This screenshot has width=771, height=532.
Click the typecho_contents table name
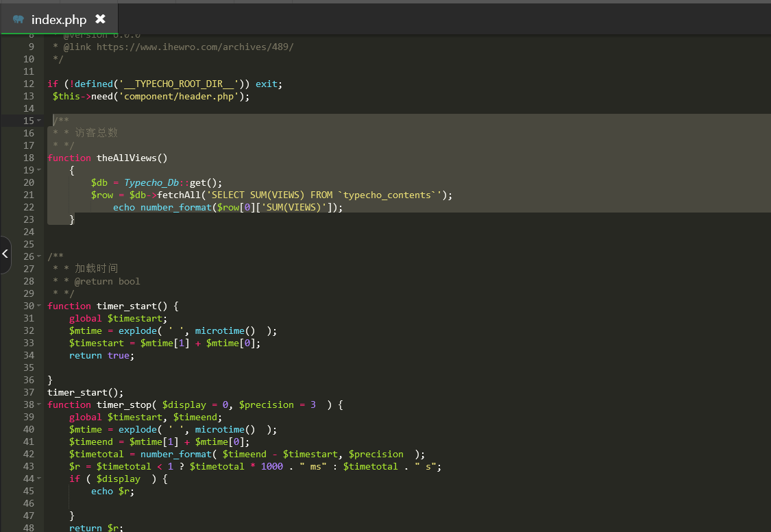387,195
